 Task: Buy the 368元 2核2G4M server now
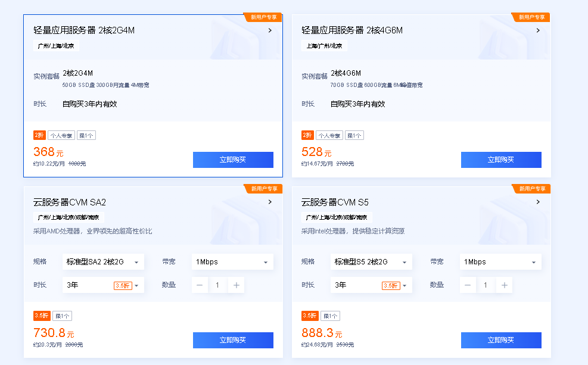[x=233, y=160]
